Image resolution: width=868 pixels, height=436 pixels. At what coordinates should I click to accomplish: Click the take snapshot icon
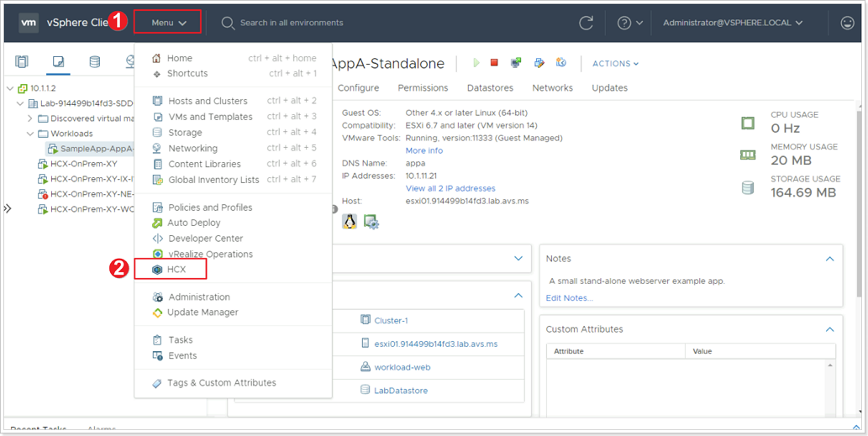click(x=561, y=63)
